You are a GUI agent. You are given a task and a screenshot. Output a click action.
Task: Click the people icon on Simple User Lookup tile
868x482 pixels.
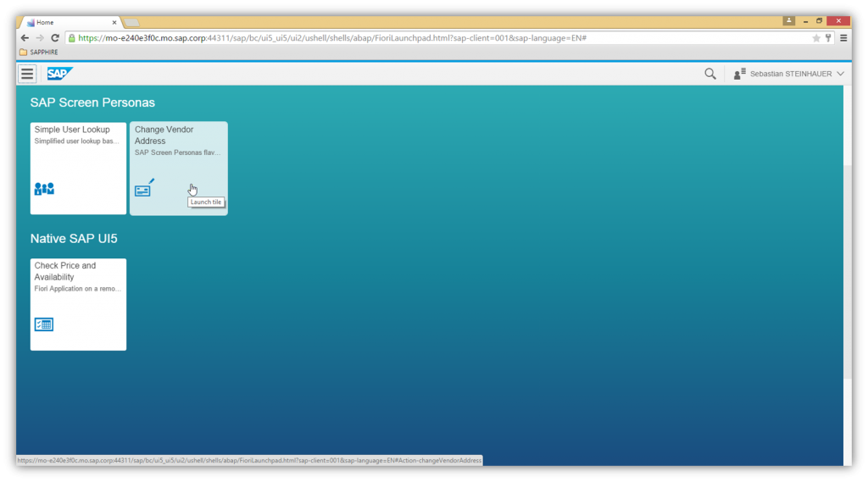44,189
